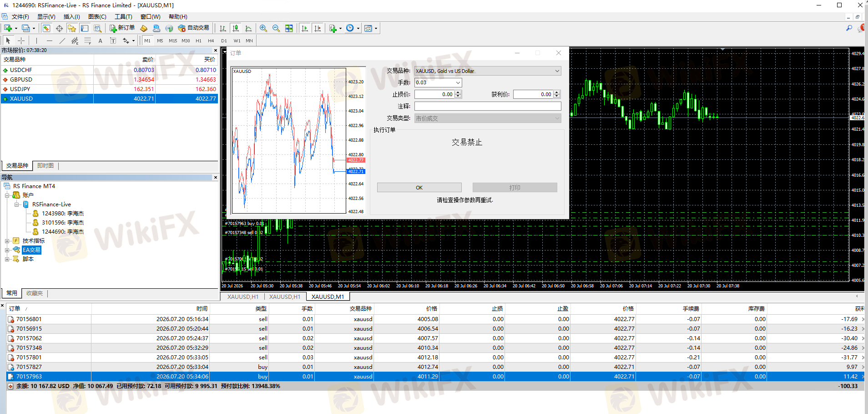The width and height of the screenshot is (868, 414).
Task: Open the Strategy Tester icon
Action: click(97, 28)
